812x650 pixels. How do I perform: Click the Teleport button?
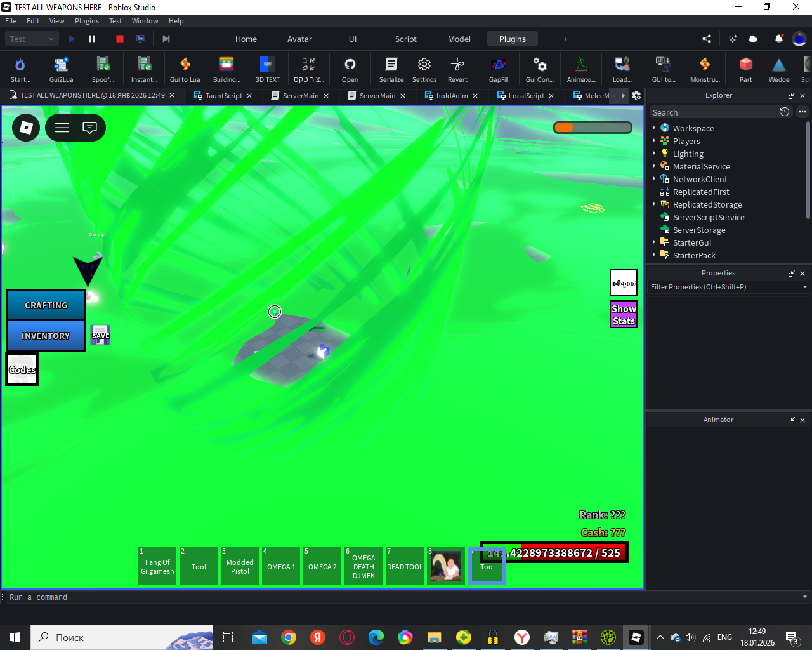(x=624, y=283)
